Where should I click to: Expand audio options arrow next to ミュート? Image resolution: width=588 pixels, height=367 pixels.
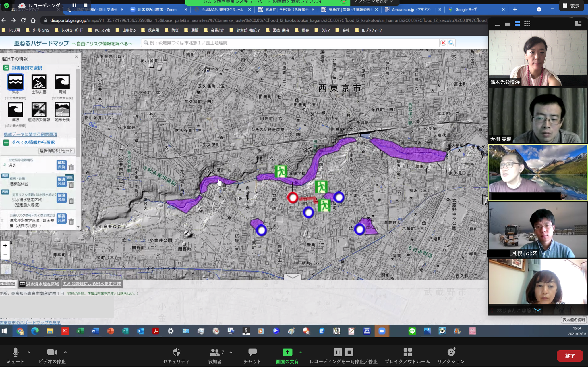coord(29,352)
